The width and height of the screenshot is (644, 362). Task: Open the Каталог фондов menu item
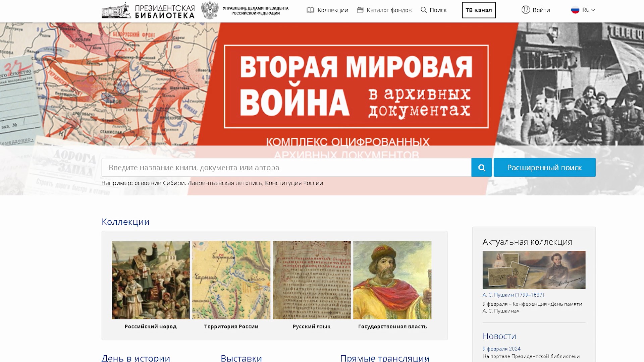click(x=389, y=10)
